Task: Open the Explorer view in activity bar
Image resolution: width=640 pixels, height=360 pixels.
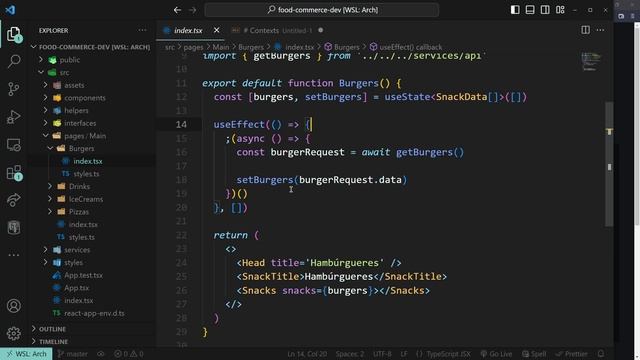Action: pos(13,34)
